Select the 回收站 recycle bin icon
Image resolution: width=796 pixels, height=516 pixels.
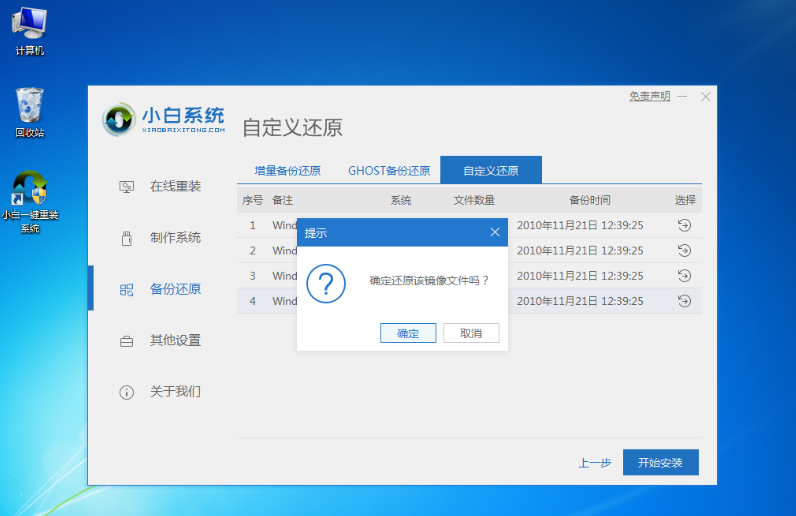click(x=29, y=106)
